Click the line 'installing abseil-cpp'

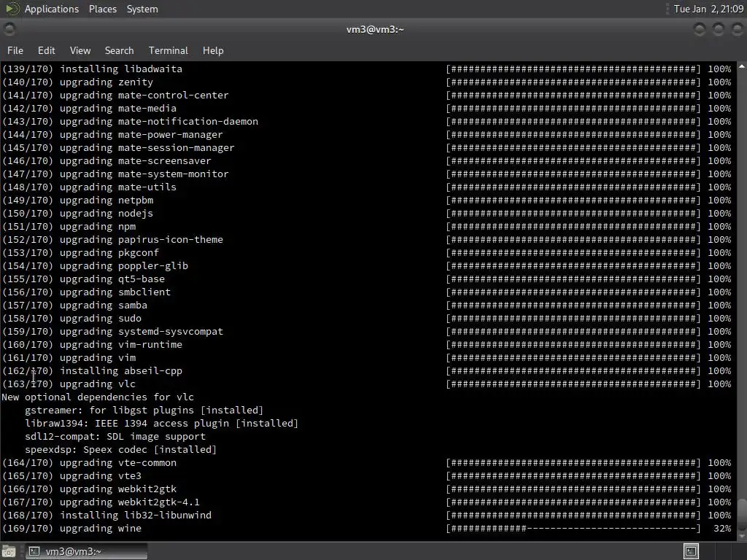tap(92, 370)
